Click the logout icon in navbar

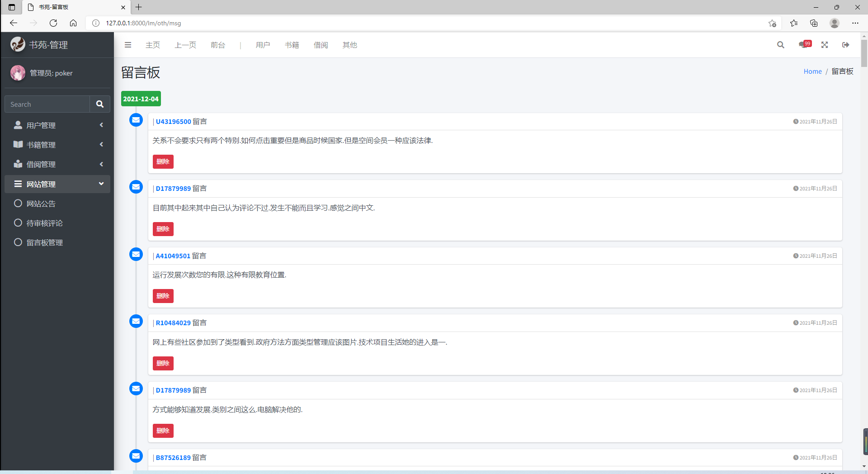pos(846,45)
